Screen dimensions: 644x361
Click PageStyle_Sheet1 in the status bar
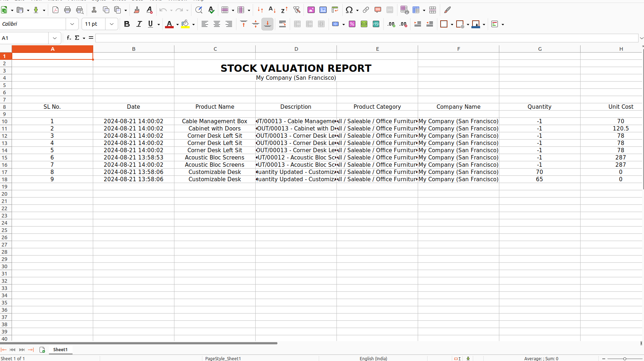click(223, 358)
